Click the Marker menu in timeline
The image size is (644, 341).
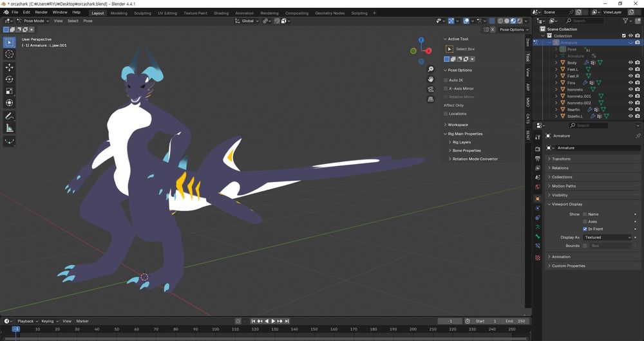tap(82, 321)
